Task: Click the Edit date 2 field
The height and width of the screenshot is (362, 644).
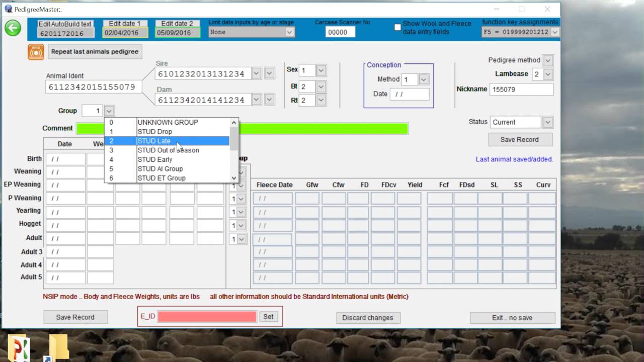Action: tap(178, 33)
